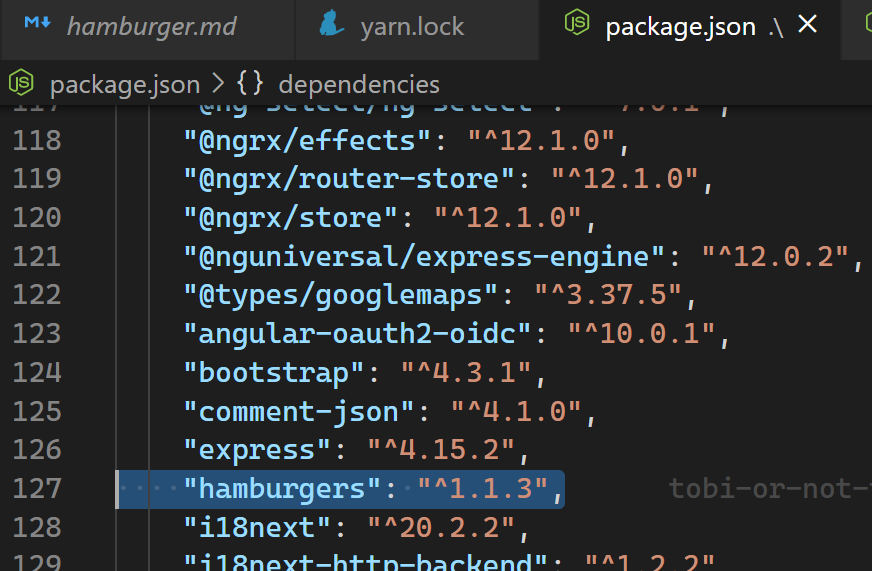The height and width of the screenshot is (571, 872).
Task: Close the package.json tab
Action: coord(807,24)
